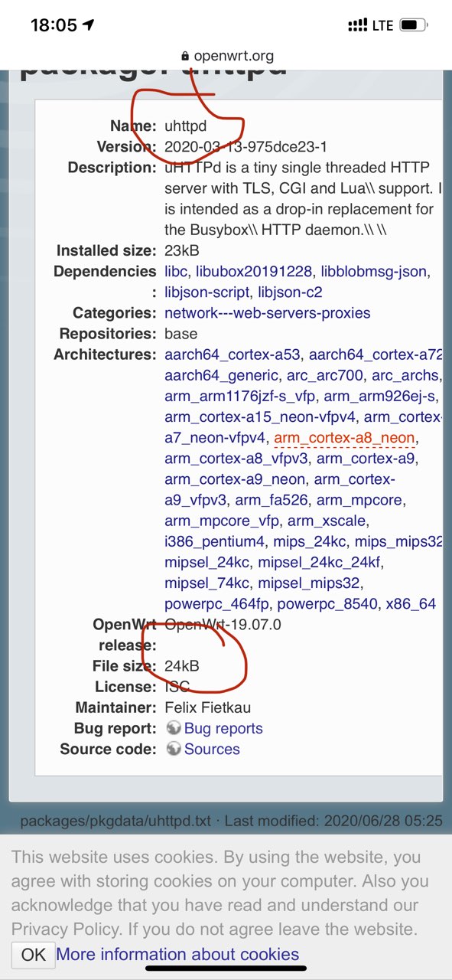This screenshot has height=980, width=452.
Task: Open the mips_24kc architecture link
Action: 310,542
